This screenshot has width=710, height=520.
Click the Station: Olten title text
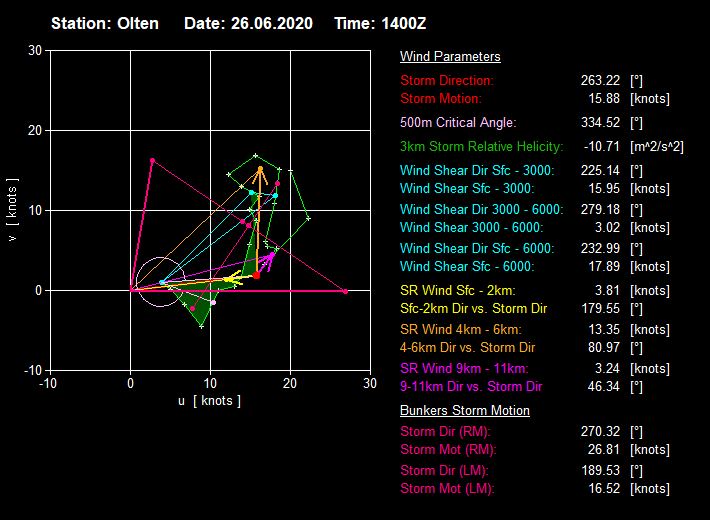105,23
